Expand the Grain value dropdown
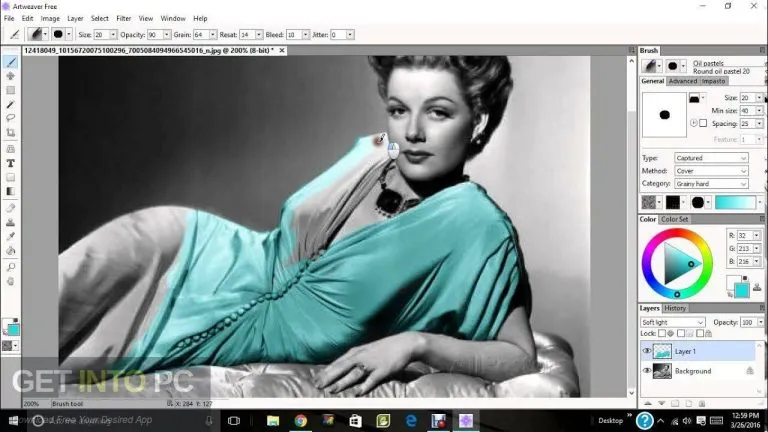Screen dimensions: 768x432 [x=213, y=35]
